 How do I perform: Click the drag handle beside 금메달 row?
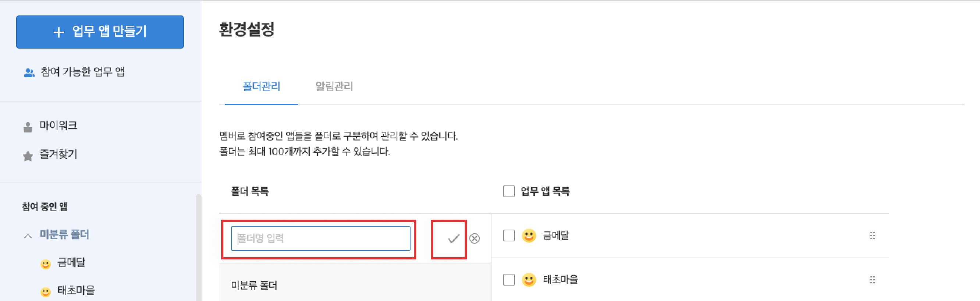point(872,236)
